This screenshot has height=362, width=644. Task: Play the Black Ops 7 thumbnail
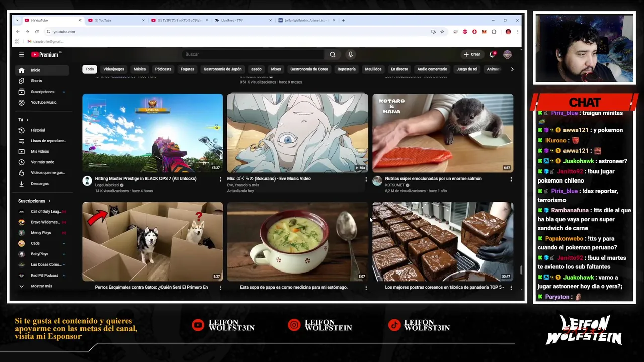(x=152, y=133)
